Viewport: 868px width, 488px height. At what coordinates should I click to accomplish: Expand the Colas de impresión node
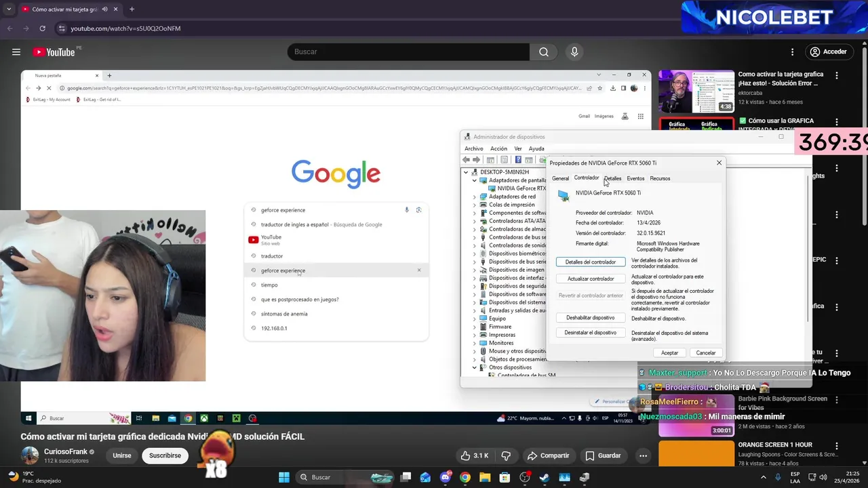point(474,205)
